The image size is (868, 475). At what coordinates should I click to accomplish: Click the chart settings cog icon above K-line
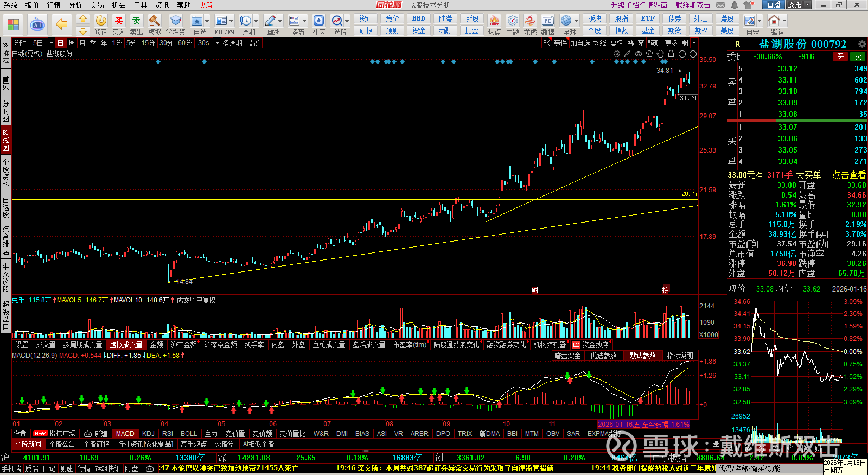[617, 54]
